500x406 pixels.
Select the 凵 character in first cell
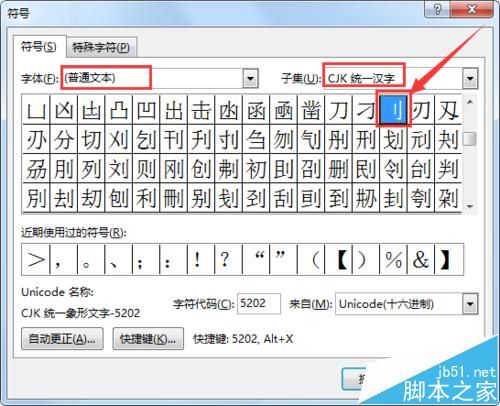click(36, 110)
